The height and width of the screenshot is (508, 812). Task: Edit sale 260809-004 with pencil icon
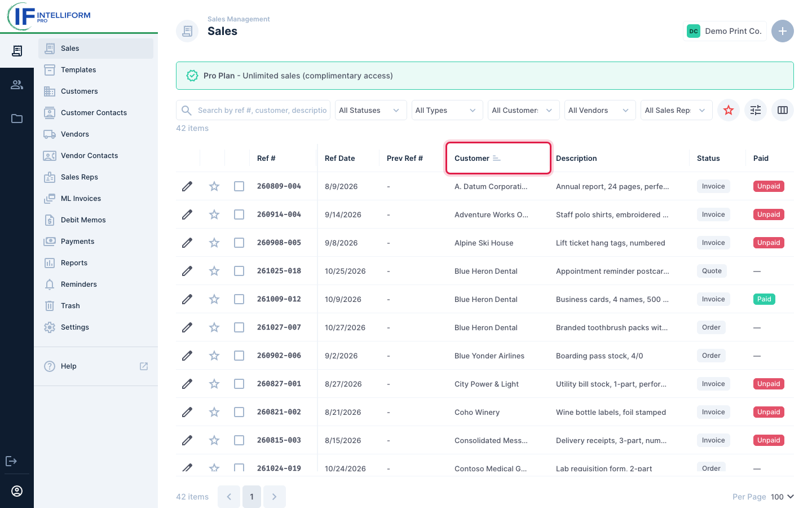click(x=187, y=186)
